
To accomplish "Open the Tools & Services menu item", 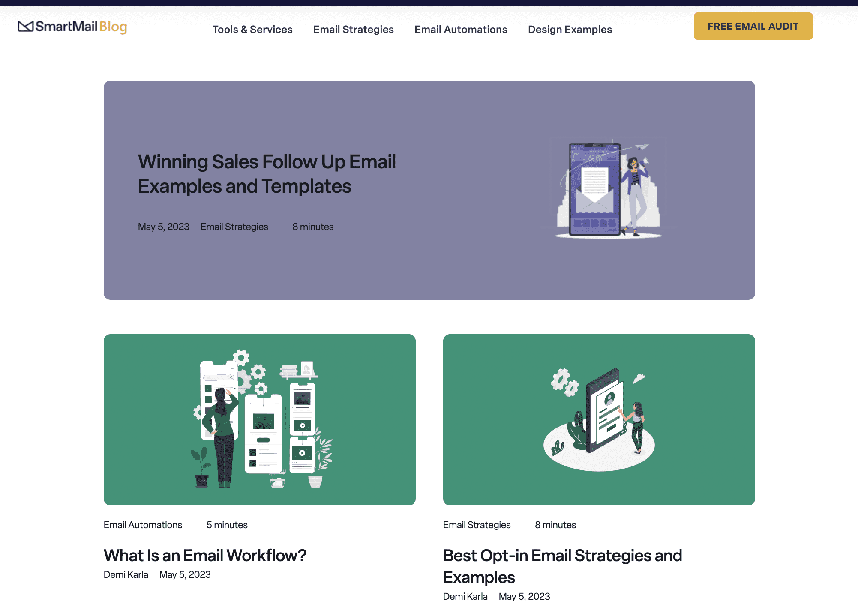I will 252,29.
